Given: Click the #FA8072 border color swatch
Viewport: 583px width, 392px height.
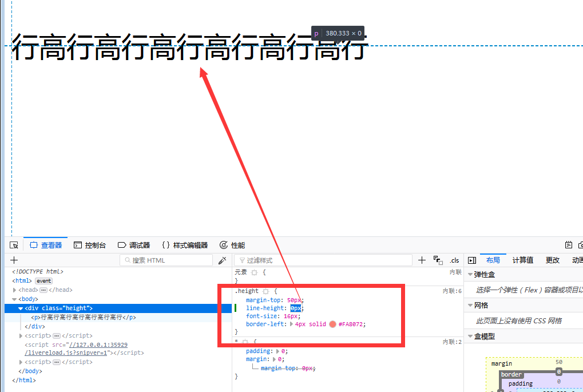Looking at the screenshot, I should tap(332, 324).
